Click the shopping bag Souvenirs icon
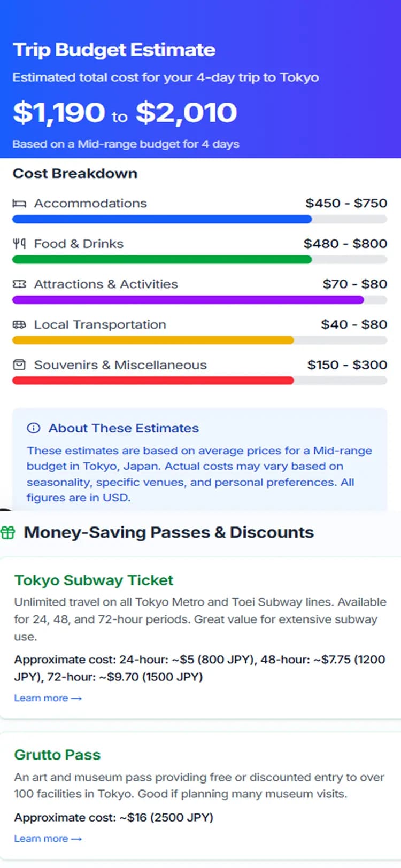Viewport: 401px width, 868px height. pyautogui.click(x=19, y=365)
